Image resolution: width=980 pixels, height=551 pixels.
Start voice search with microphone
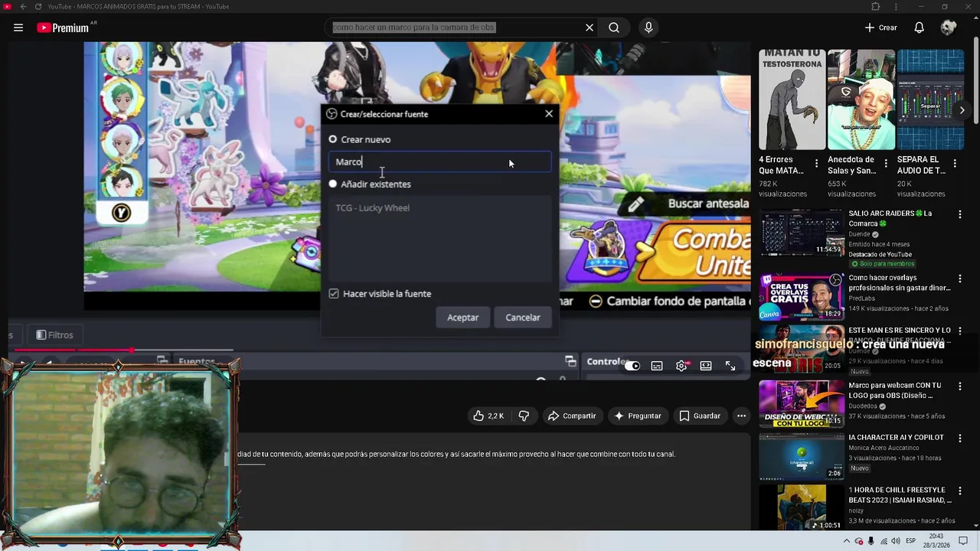pyautogui.click(x=648, y=28)
